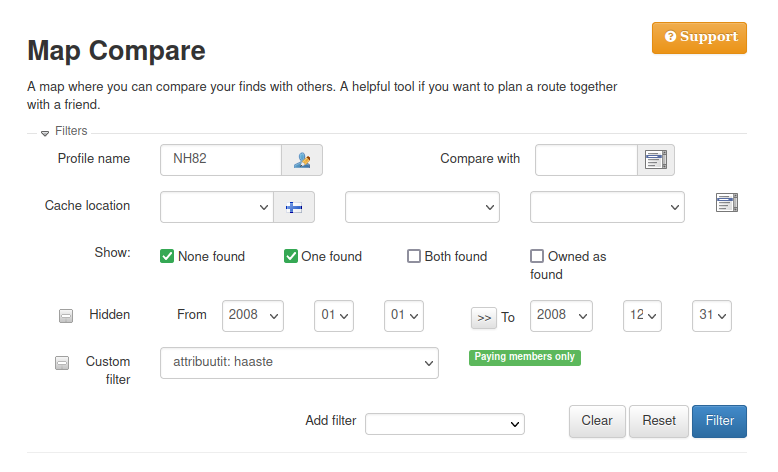Enable the Both found checkbox

(414, 256)
